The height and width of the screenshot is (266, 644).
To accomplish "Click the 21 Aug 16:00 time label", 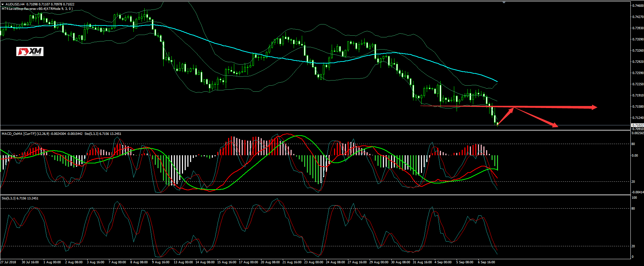I will tap(292, 262).
